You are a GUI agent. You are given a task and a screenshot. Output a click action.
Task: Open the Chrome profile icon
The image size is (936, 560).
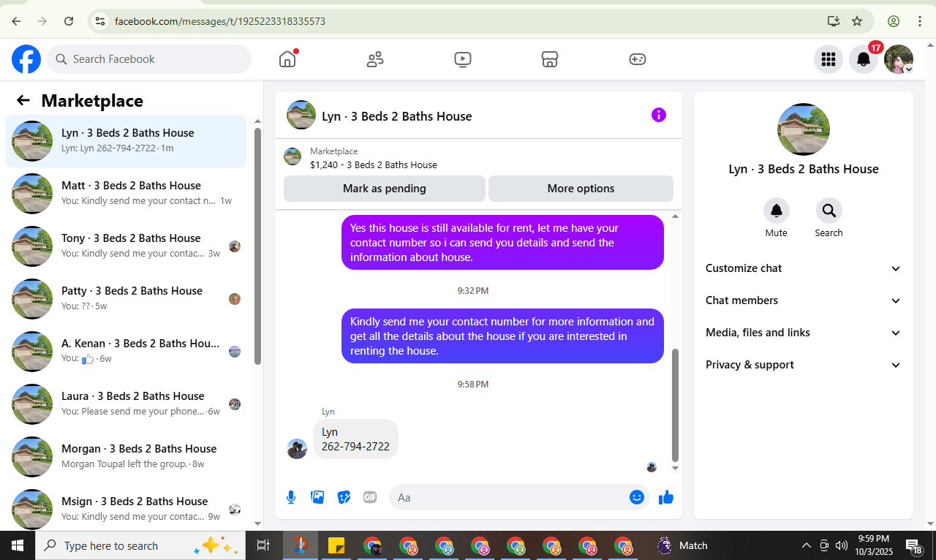coord(894,21)
